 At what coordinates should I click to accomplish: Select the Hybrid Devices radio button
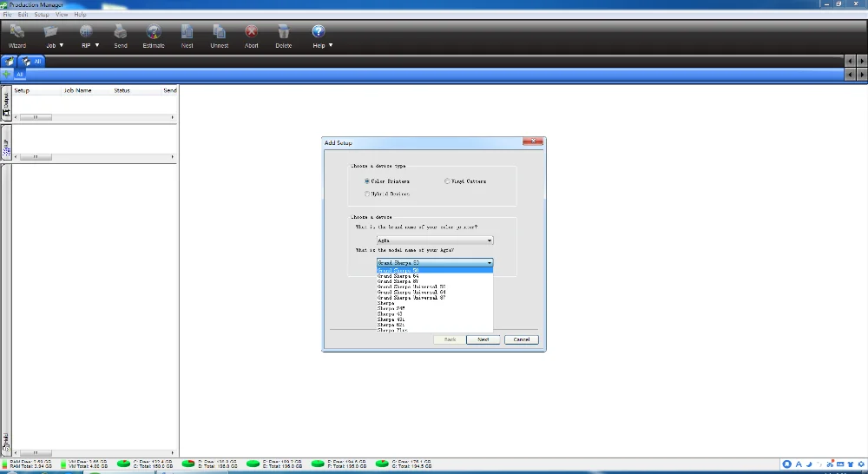[x=367, y=194]
